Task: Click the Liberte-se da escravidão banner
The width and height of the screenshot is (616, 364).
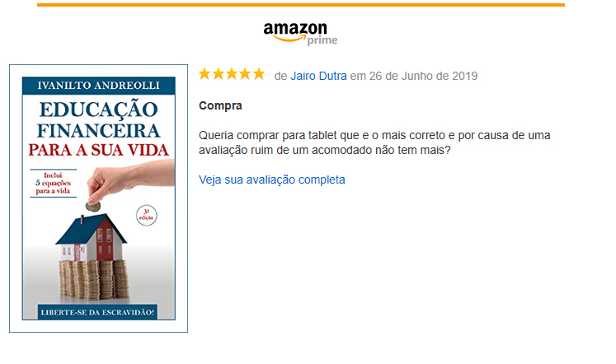Action: (x=97, y=312)
